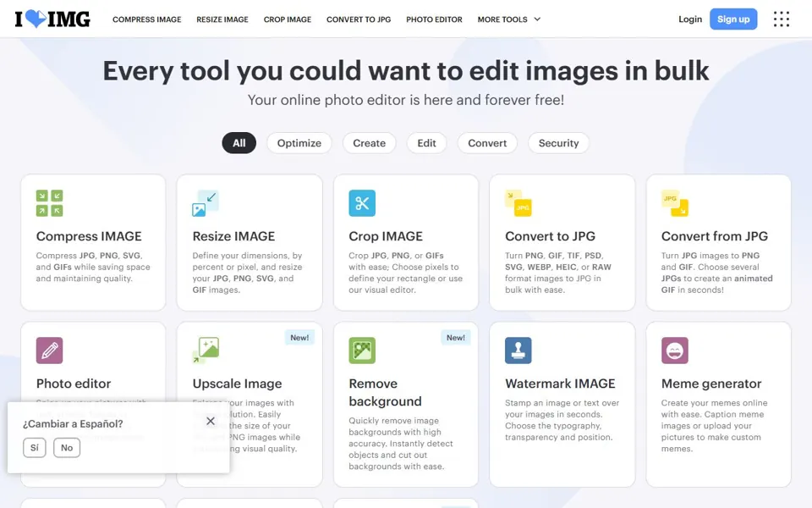Open the Meme generator card title
812x508 pixels.
[x=711, y=384]
